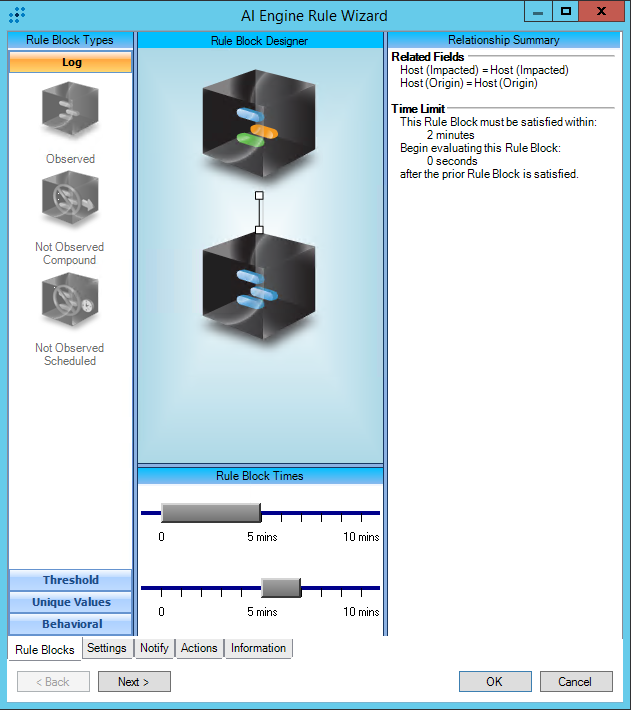Click the top connector handle between rule blocks

click(259, 195)
